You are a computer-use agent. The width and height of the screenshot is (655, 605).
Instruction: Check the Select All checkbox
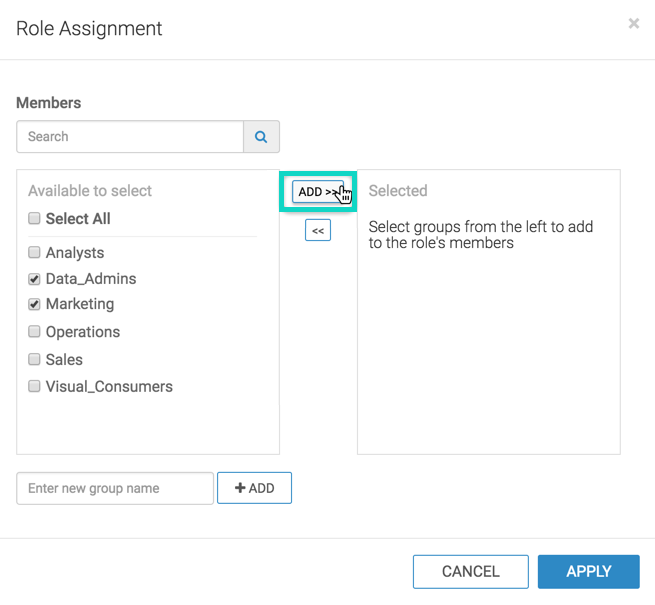click(x=34, y=218)
